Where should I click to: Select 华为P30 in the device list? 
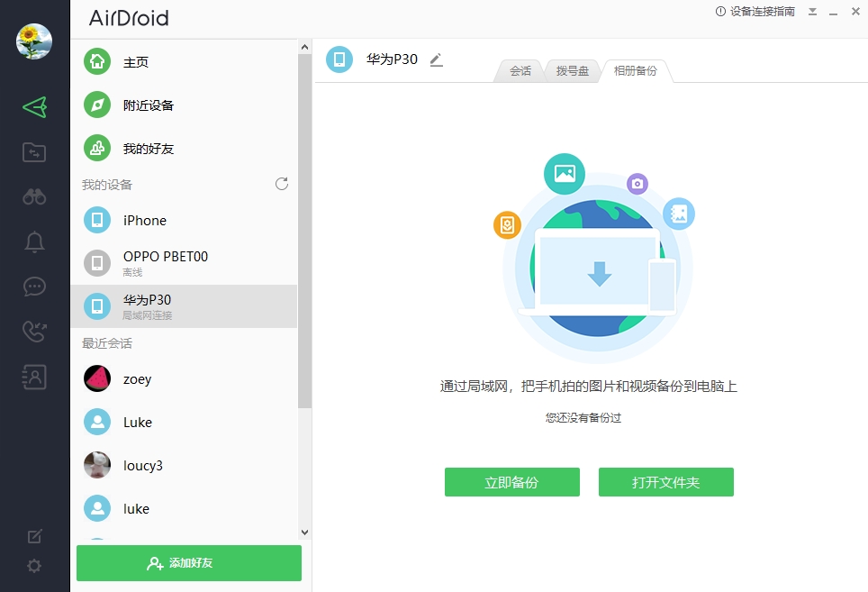click(184, 306)
